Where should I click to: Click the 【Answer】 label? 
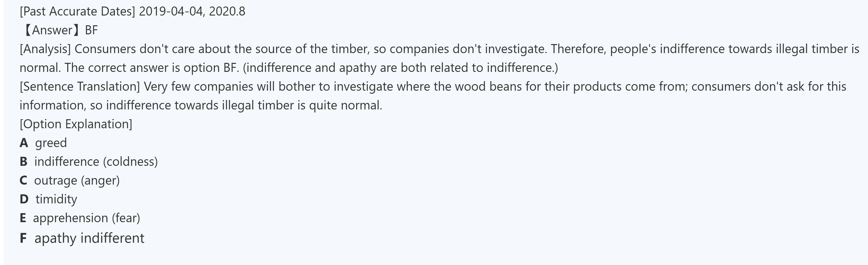tap(51, 30)
